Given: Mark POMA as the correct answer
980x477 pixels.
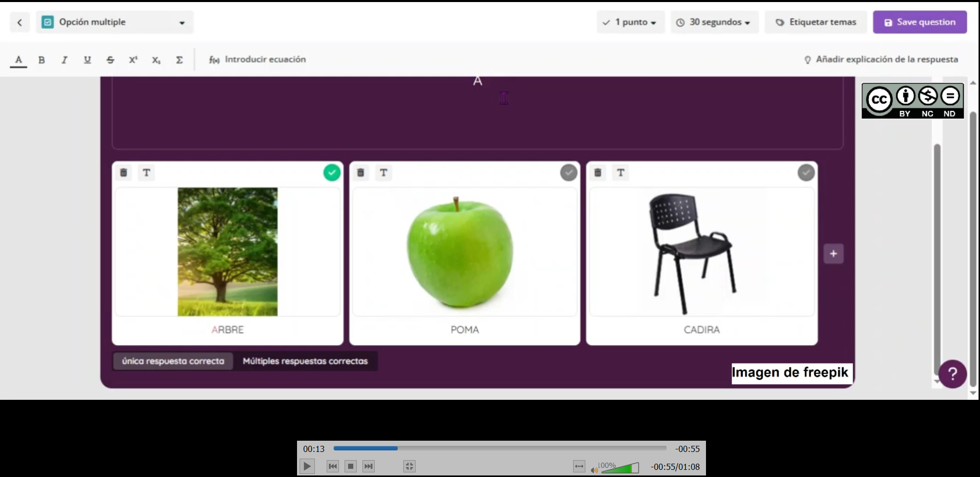Looking at the screenshot, I should (x=568, y=173).
